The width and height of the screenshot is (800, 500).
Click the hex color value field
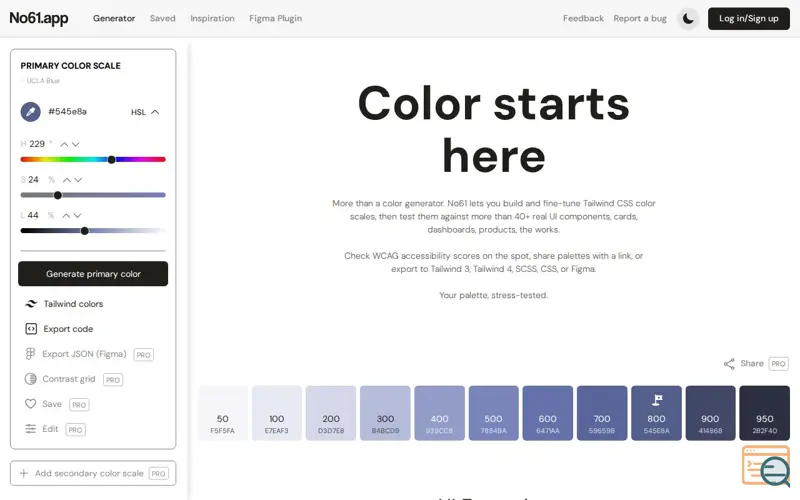point(67,111)
